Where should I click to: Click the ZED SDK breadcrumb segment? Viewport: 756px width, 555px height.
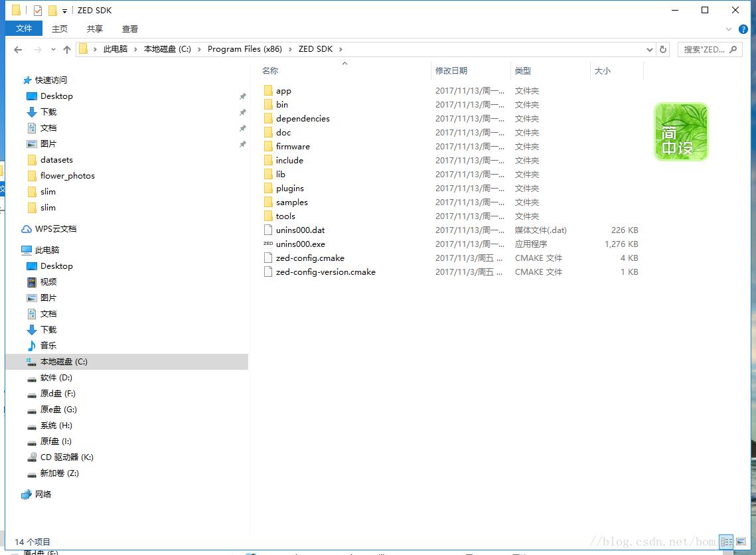pos(315,48)
